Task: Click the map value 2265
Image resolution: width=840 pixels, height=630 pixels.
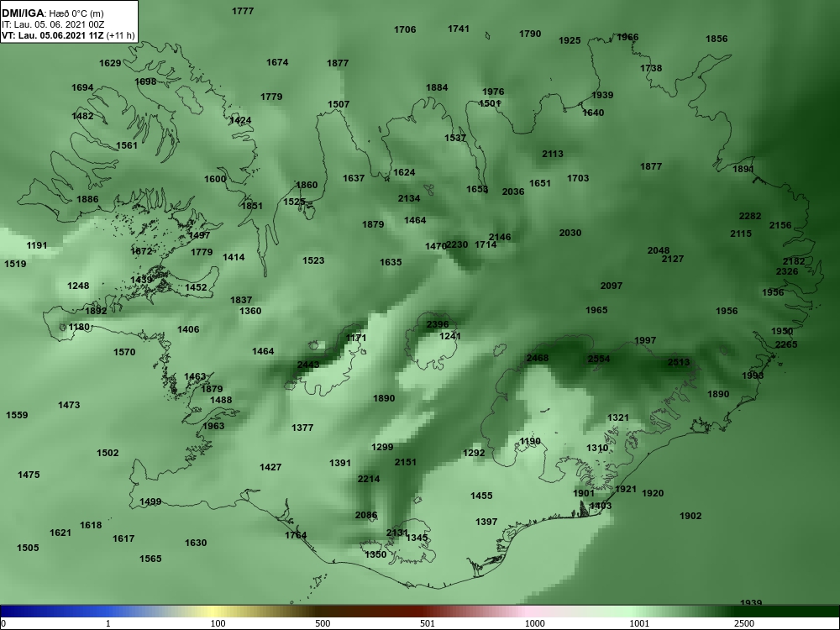Action: click(x=786, y=344)
